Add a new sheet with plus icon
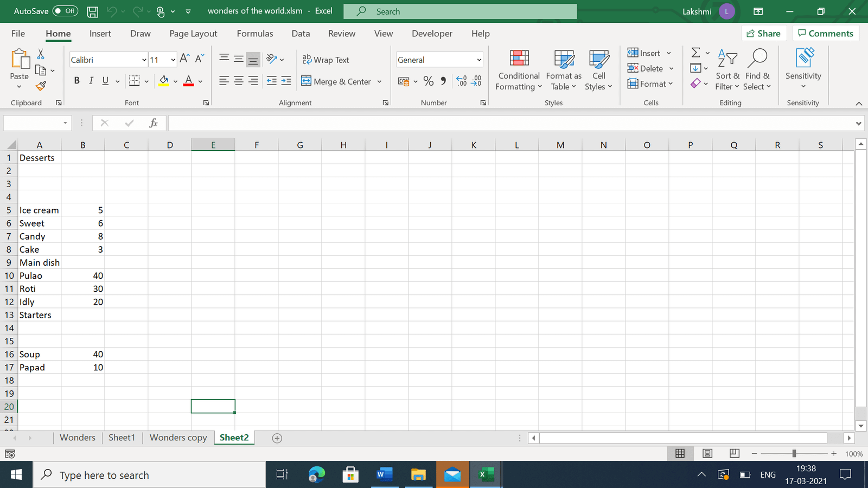This screenshot has height=488, width=868. tap(277, 438)
